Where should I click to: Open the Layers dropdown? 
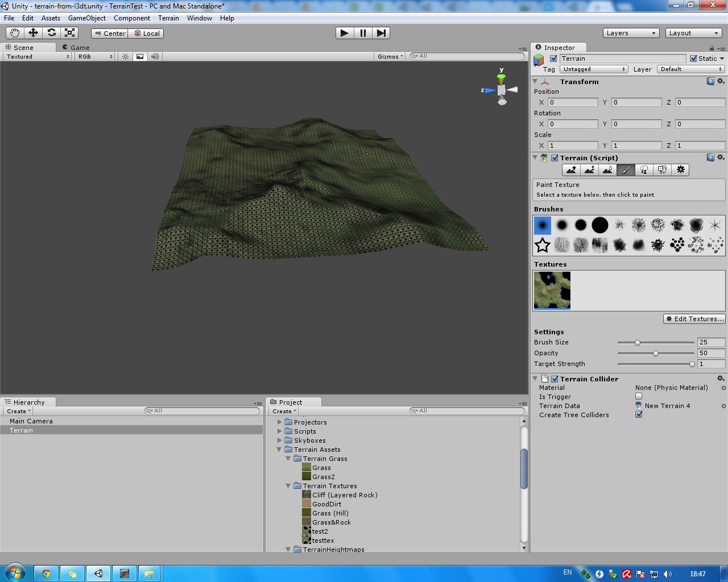point(631,32)
